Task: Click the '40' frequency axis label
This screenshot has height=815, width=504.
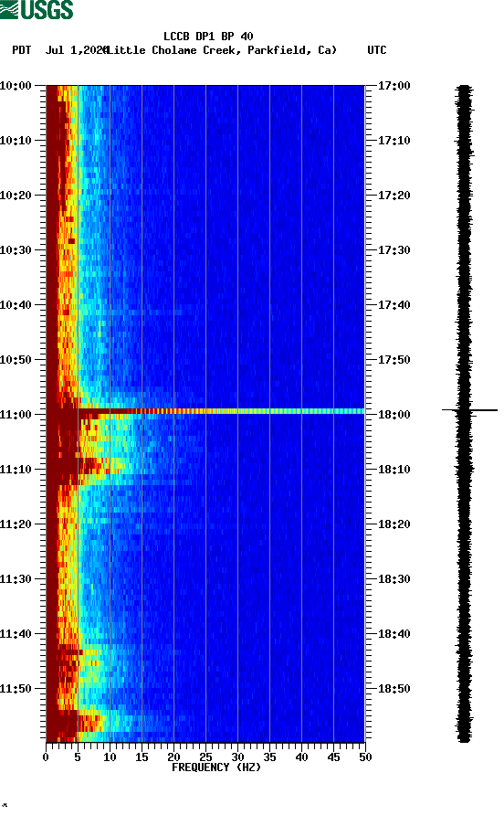Action: (x=301, y=757)
